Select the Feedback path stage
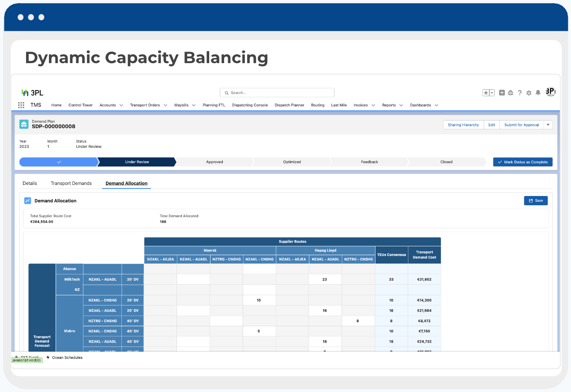 pyautogui.click(x=369, y=162)
